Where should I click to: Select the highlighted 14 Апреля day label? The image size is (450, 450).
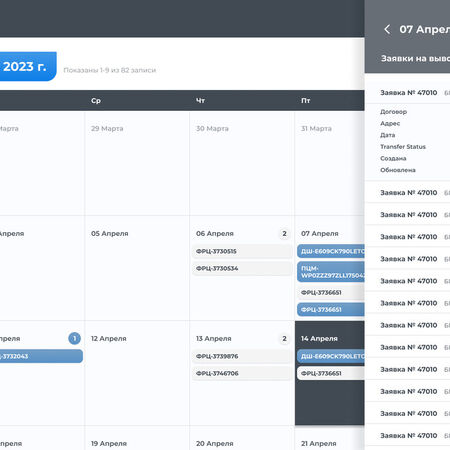(x=319, y=338)
